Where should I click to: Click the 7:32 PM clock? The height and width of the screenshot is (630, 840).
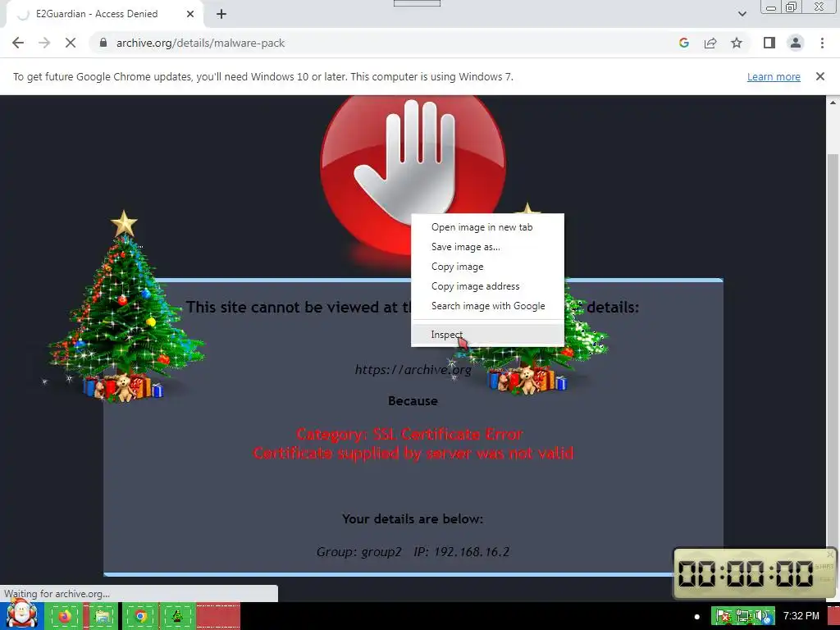(x=801, y=615)
